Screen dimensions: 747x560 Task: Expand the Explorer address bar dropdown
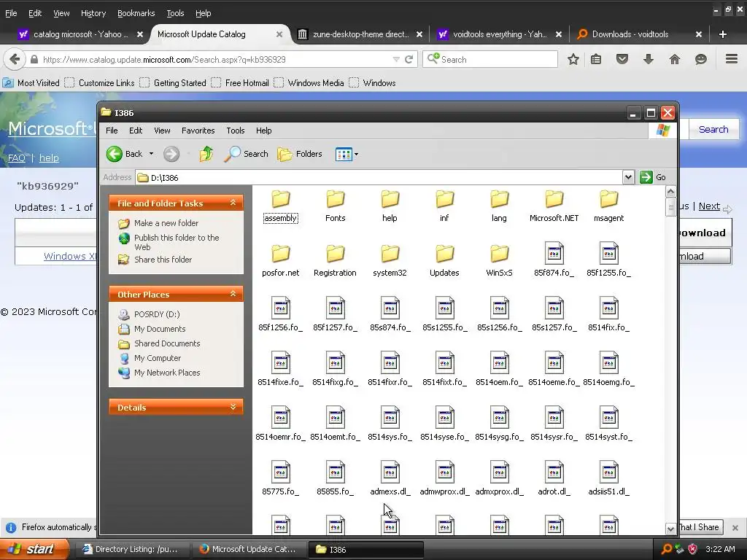[628, 177]
